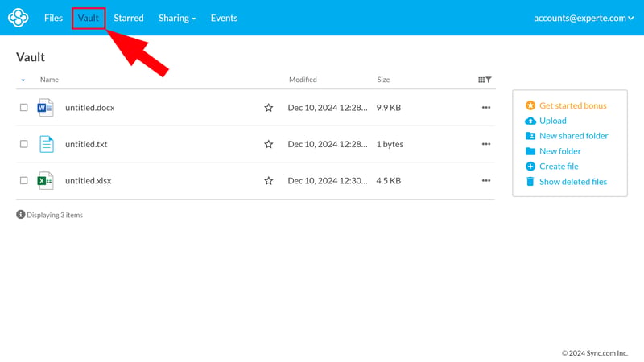Sort files by Modified column

303,80
